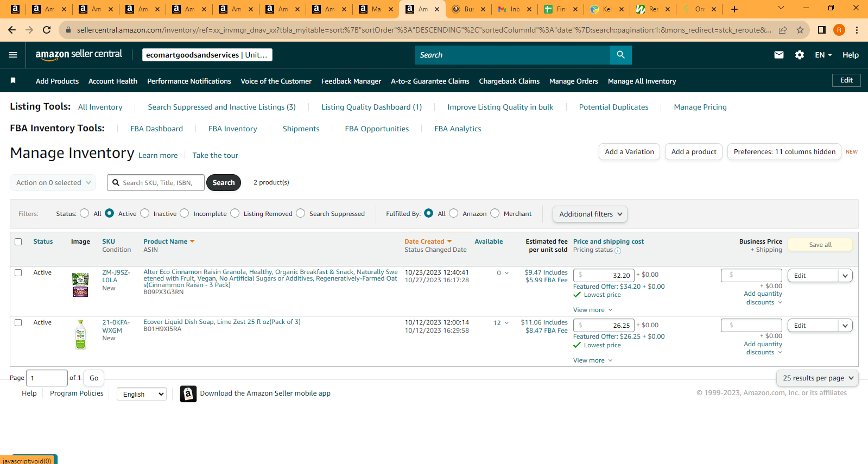The width and height of the screenshot is (868, 464).
Task: Click the Go pagination button
Action: (94, 378)
